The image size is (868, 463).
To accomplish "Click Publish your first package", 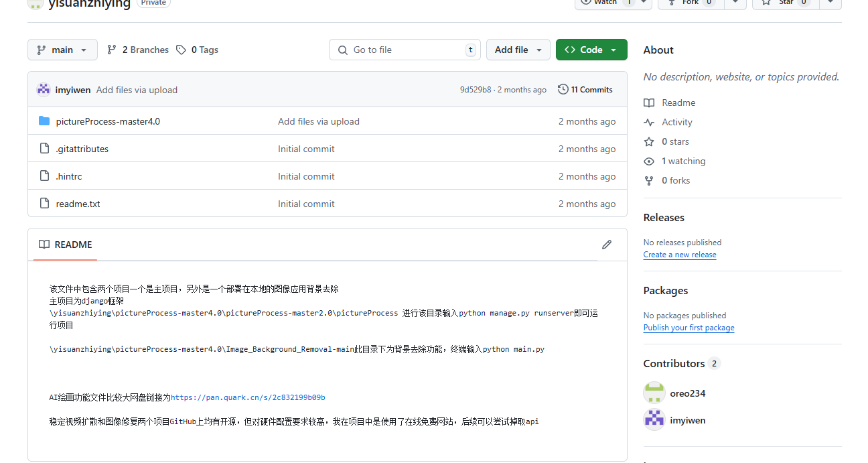I will [689, 328].
